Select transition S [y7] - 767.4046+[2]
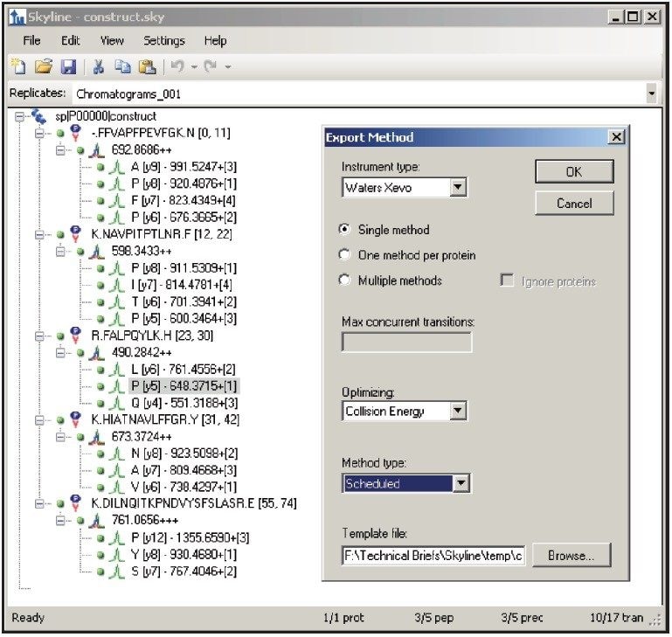Screen dimensions: 672x637 click(184, 571)
